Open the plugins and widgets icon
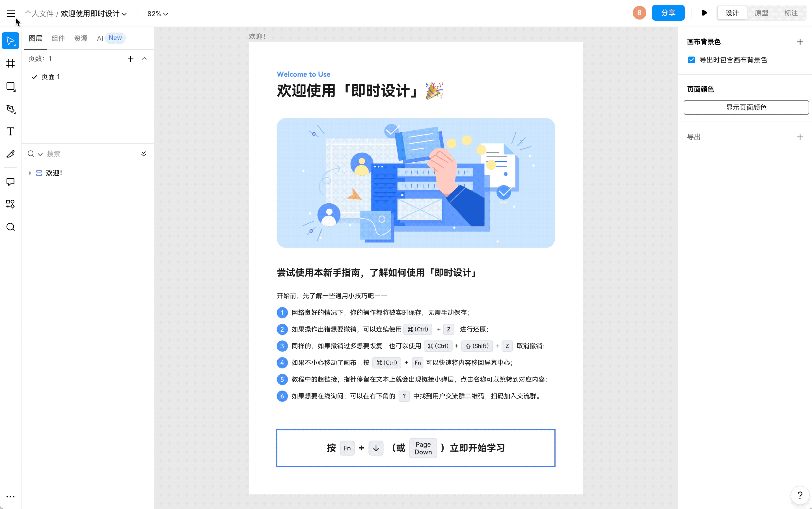 (x=10, y=204)
